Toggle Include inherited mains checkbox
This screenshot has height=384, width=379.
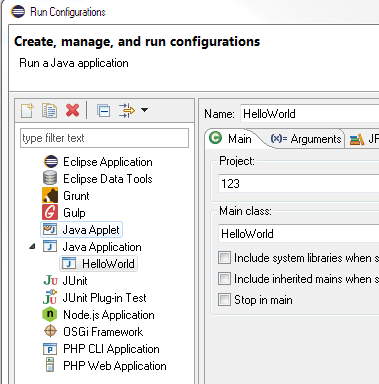tap(224, 279)
